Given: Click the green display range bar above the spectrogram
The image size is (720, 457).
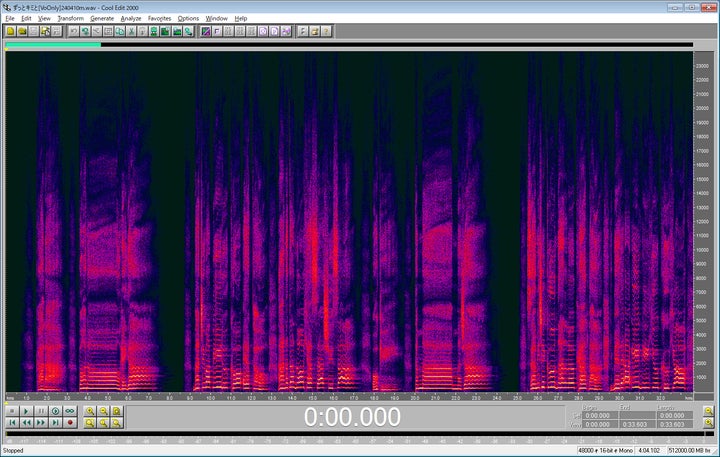Looking at the screenshot, I should (x=53, y=45).
